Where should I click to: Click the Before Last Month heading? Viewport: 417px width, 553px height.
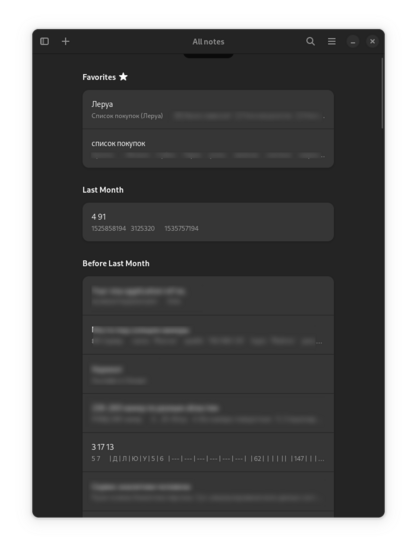(x=116, y=263)
